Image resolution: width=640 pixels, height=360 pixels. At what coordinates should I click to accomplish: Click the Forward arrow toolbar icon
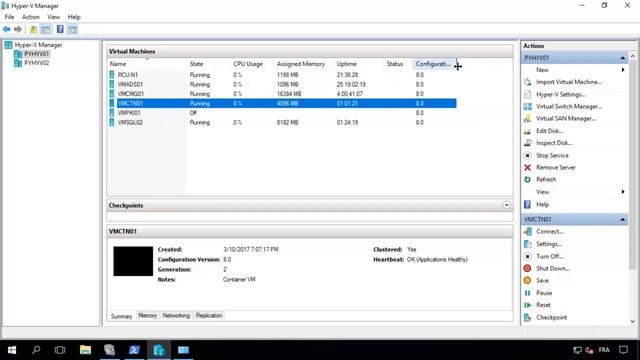coord(18,29)
